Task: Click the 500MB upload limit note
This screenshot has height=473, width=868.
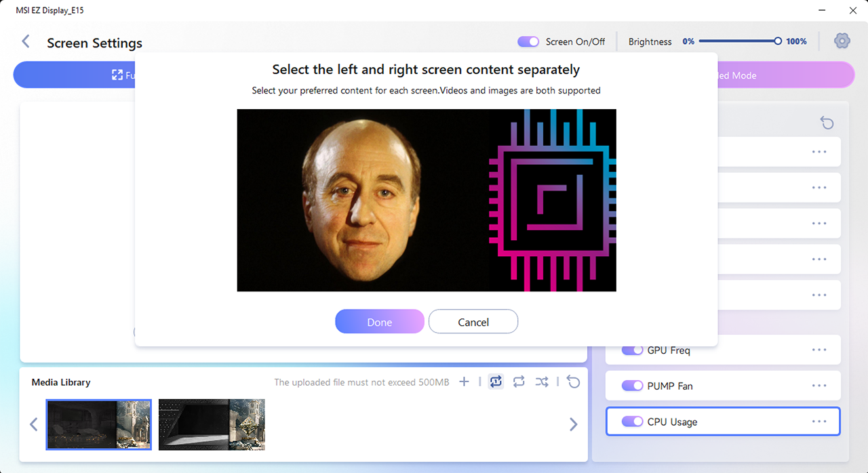Action: [x=361, y=382]
